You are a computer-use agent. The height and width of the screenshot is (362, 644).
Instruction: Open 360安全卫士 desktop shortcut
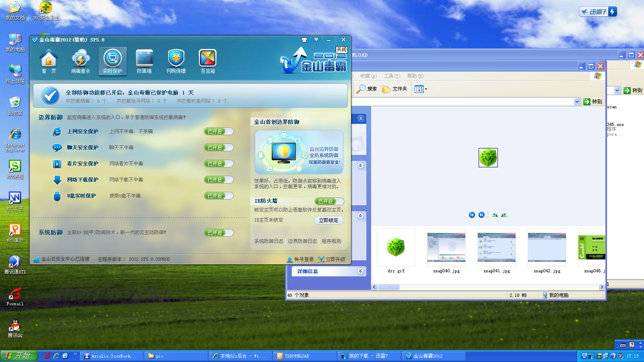point(45,11)
